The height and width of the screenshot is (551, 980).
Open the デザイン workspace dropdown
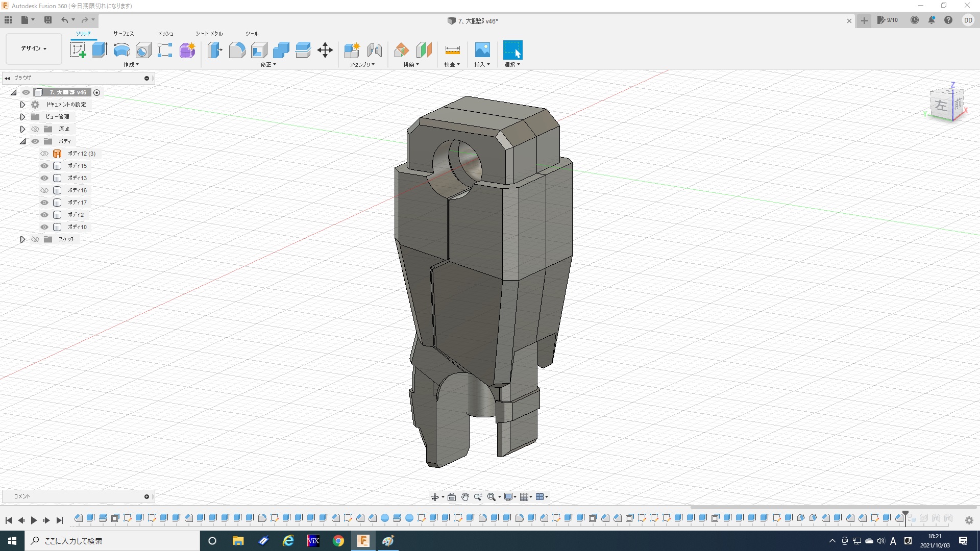pos(34,48)
